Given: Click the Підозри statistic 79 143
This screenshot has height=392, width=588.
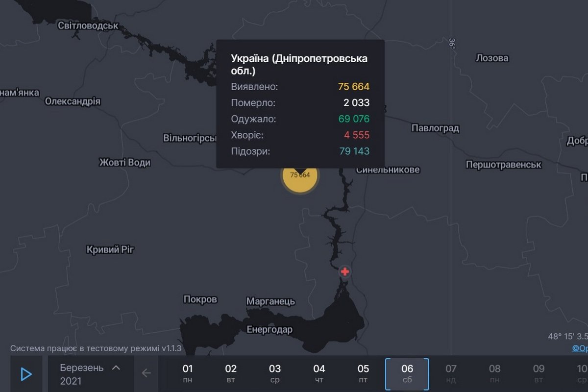Looking at the screenshot, I should pos(354,151).
